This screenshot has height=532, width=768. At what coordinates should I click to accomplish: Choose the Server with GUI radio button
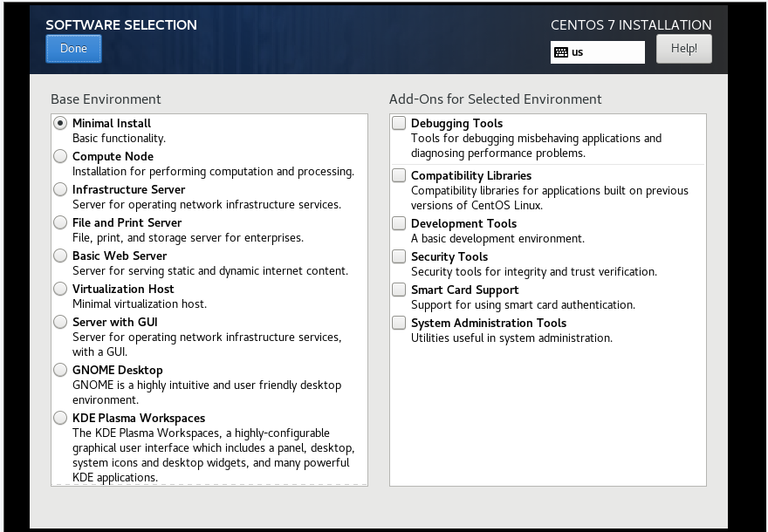point(60,322)
